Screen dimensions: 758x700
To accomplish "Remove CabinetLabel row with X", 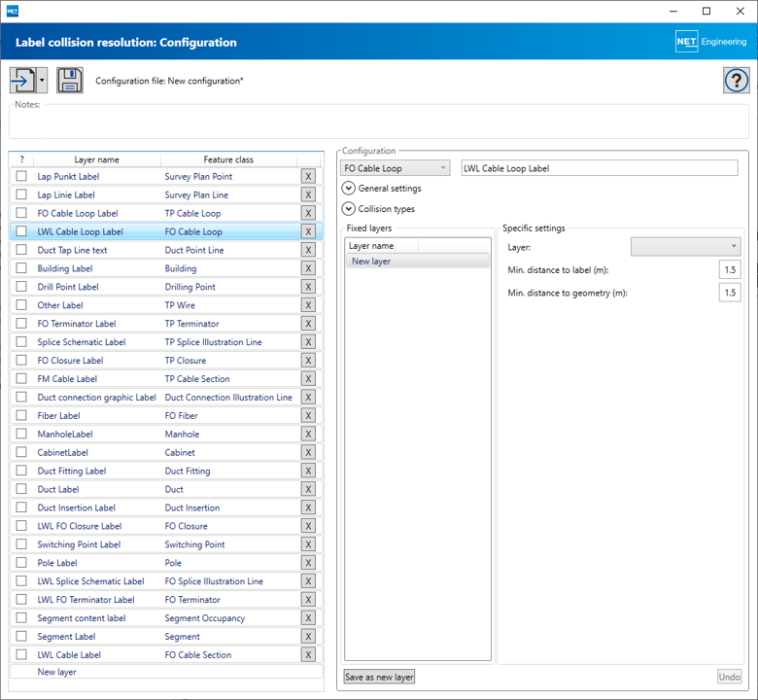I will point(308,452).
